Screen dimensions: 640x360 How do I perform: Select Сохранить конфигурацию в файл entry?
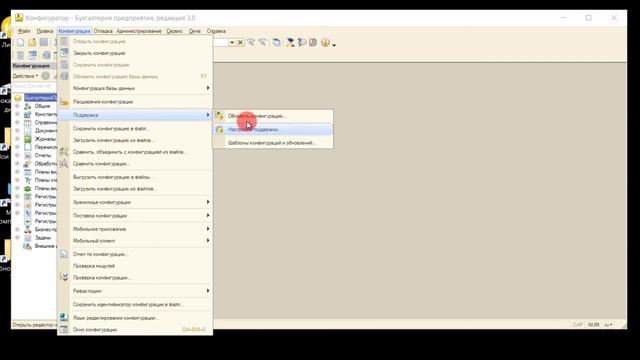click(x=135, y=128)
